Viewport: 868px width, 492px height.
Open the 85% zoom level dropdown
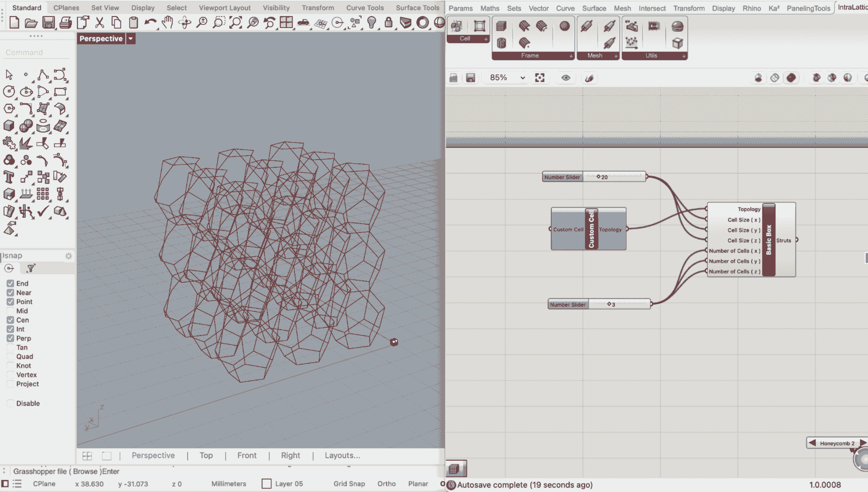tap(522, 78)
